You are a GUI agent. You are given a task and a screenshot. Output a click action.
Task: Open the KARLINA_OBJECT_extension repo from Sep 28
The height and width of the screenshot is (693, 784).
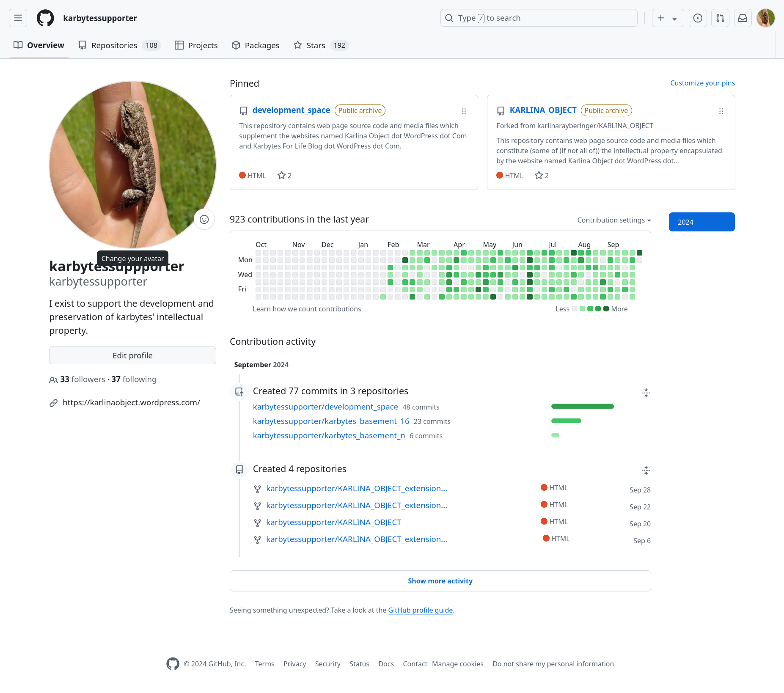coord(356,489)
